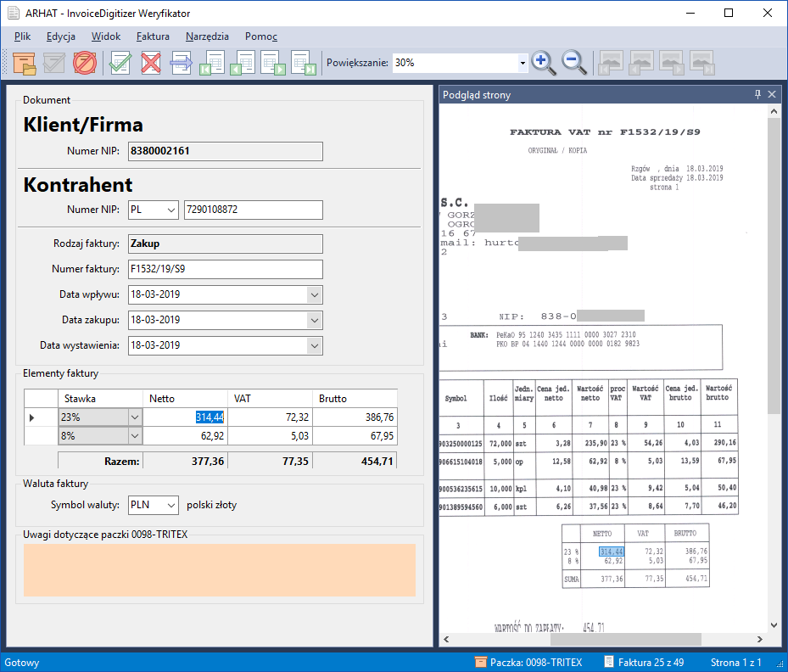The height and width of the screenshot is (672, 788).
Task: Accept the invoice with the green checkmark
Action: tap(120, 63)
